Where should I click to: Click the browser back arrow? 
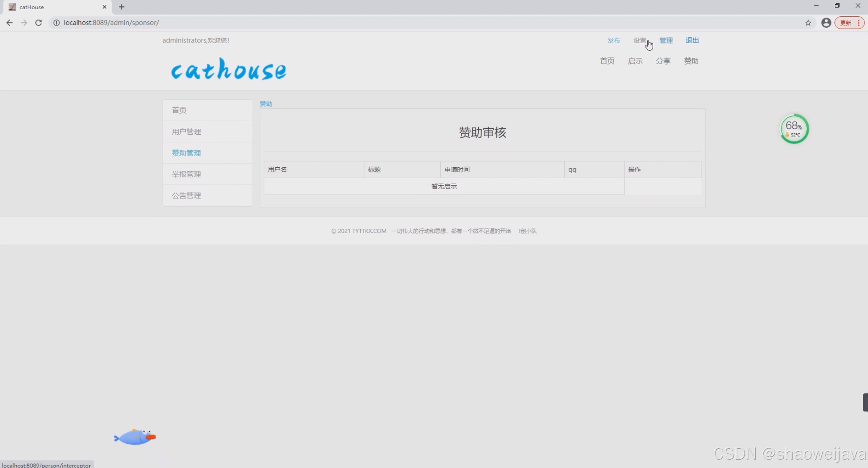(9, 23)
